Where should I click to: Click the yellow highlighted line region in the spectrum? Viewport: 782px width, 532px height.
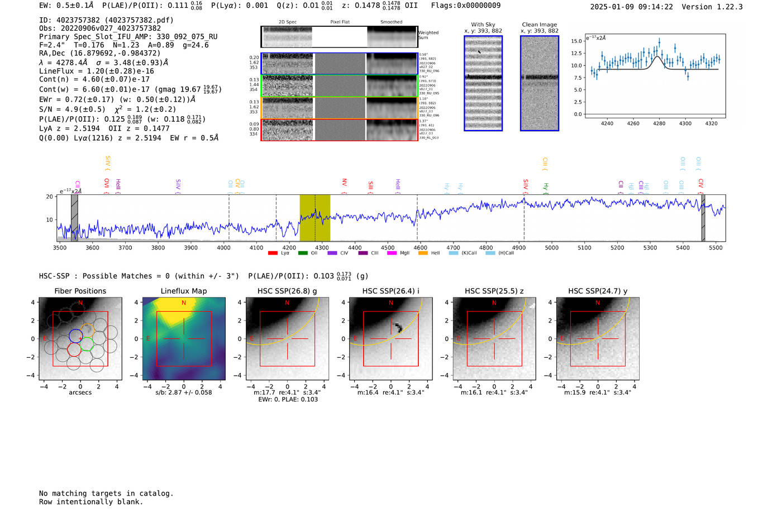(x=315, y=218)
